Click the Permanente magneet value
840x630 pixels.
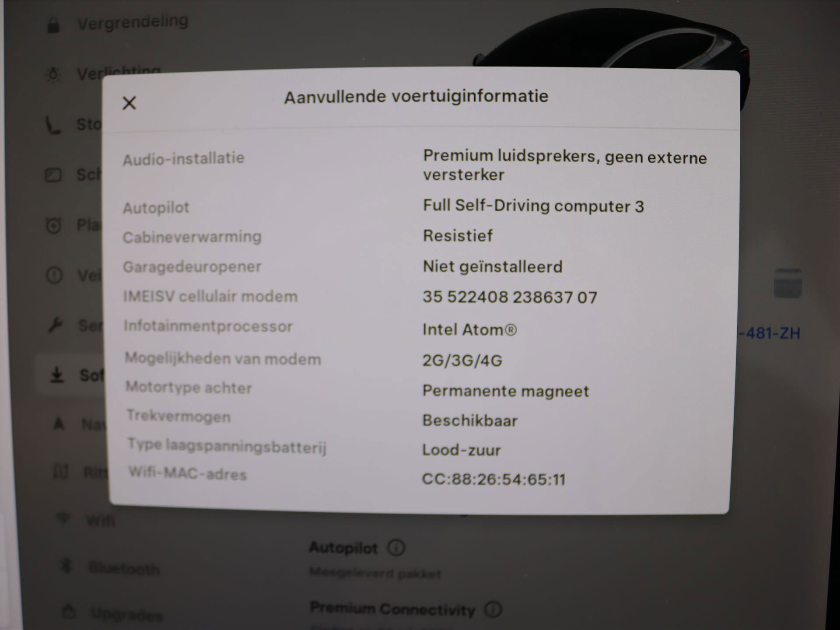506,391
